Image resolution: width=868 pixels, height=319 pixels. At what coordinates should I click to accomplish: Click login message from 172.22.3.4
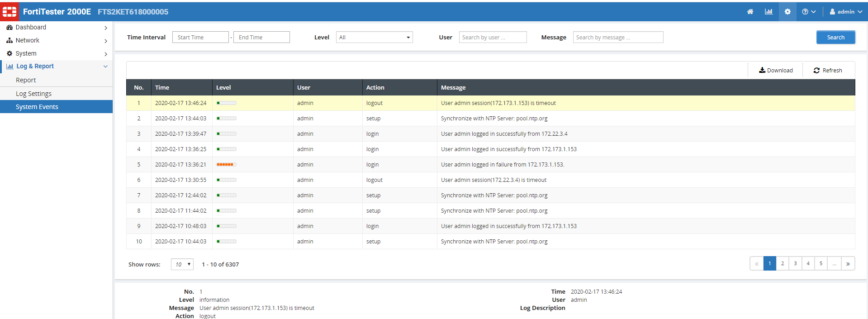(504, 134)
